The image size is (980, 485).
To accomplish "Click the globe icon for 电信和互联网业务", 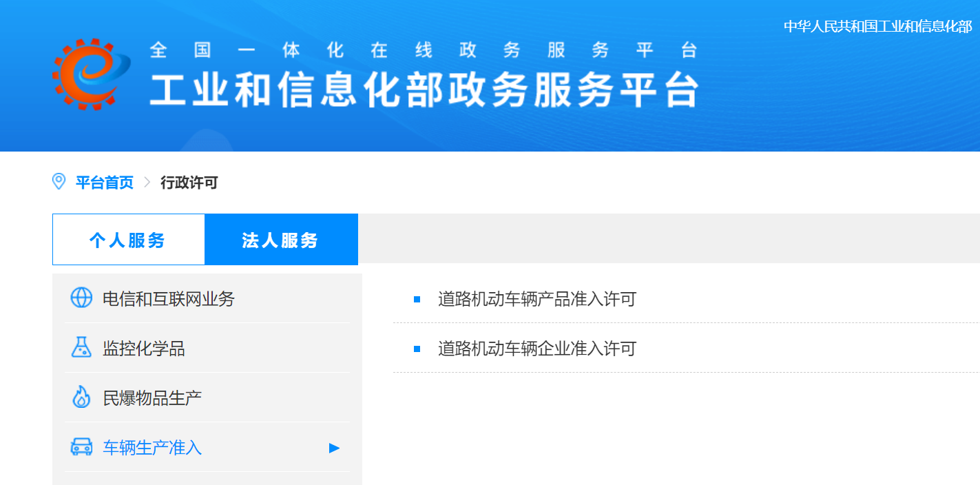I will coord(81,298).
